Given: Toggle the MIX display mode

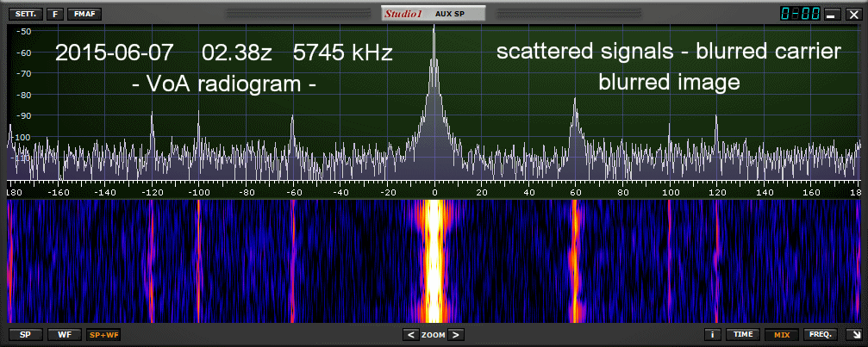Looking at the screenshot, I should pyautogui.click(x=781, y=334).
